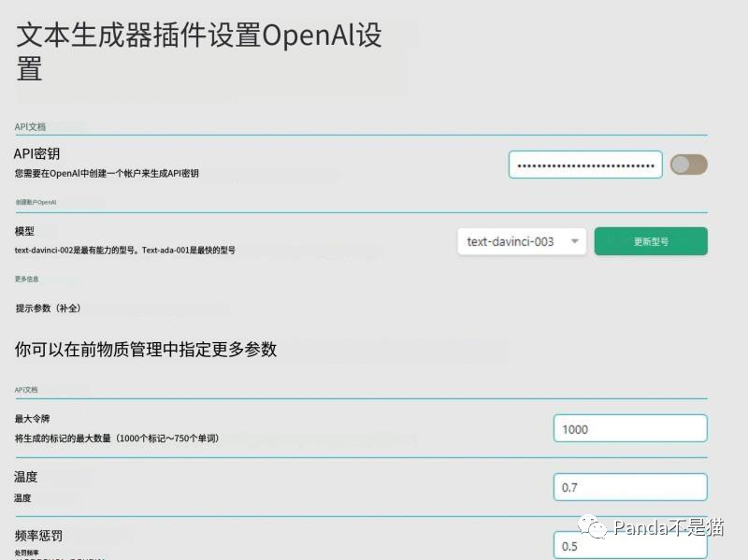Open the 创建账户OpenAI link
Image resolution: width=748 pixels, height=560 pixels.
(x=36, y=202)
